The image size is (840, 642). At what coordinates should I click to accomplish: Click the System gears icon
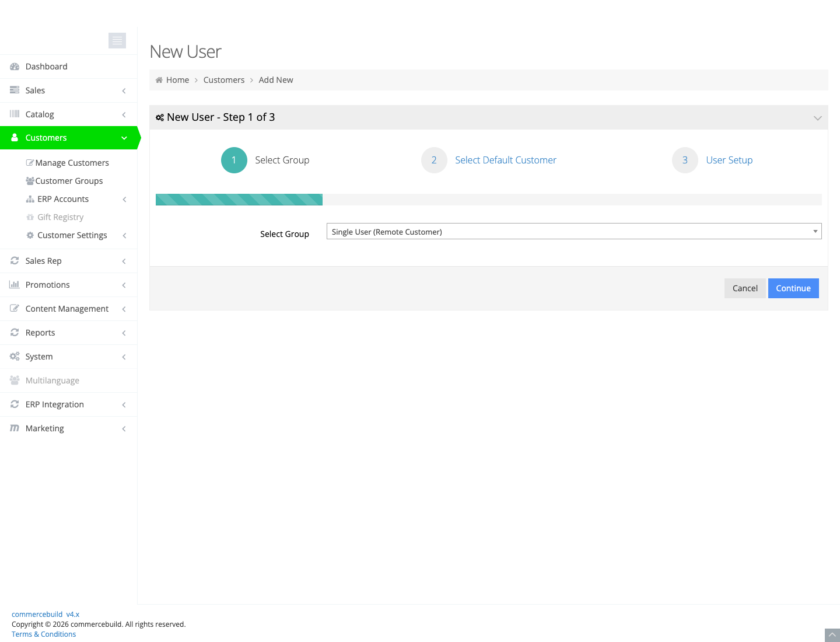pos(15,357)
